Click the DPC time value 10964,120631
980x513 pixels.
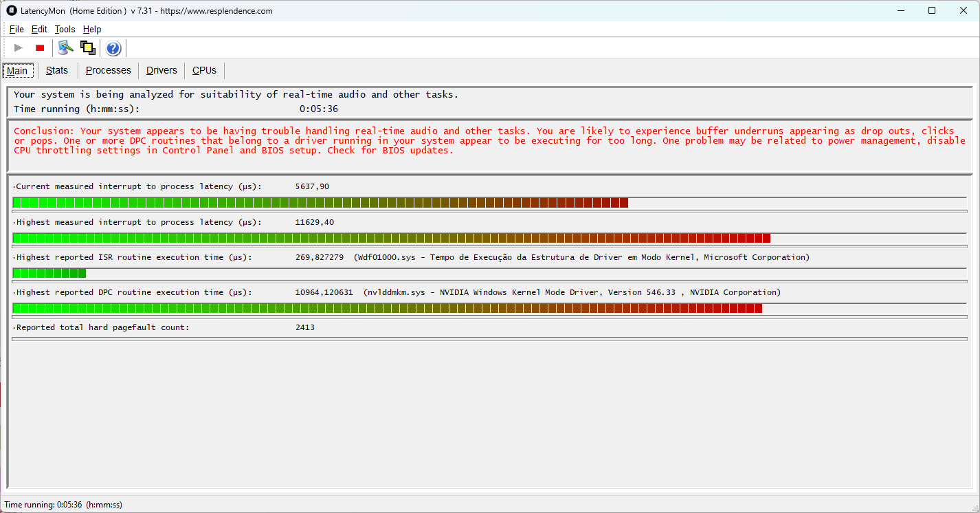(x=324, y=292)
